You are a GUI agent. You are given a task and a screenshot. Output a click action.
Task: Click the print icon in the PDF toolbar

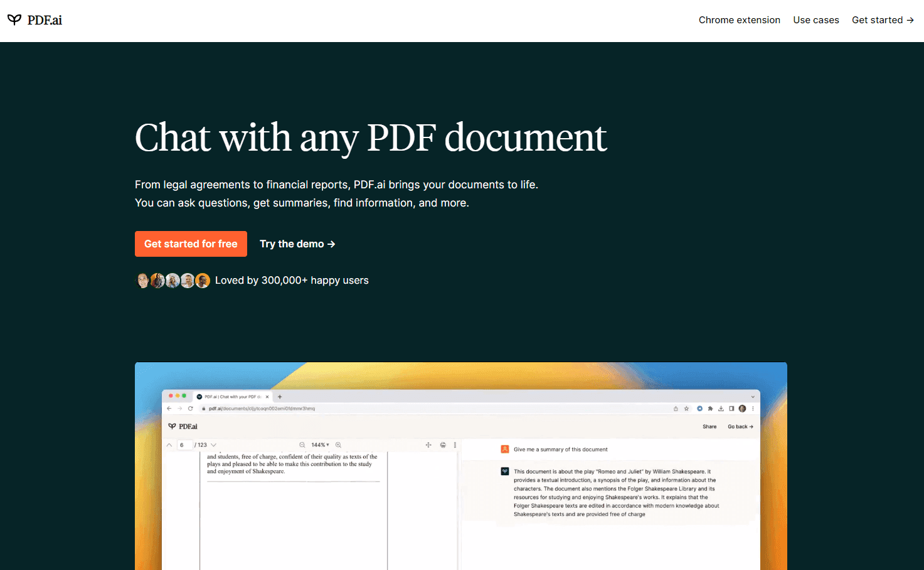click(x=443, y=445)
